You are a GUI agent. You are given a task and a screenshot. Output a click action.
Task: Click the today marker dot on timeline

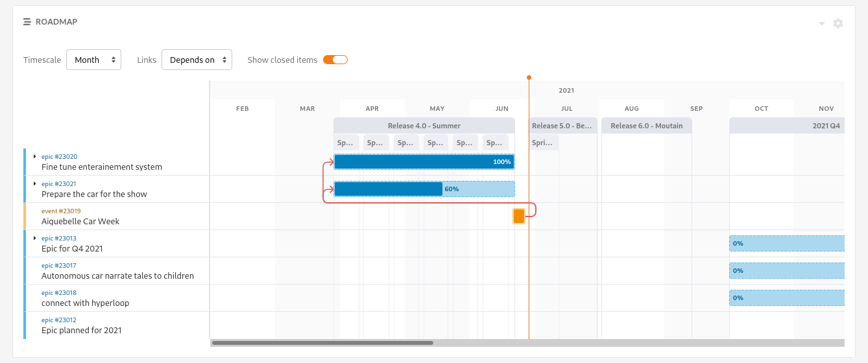[529, 78]
